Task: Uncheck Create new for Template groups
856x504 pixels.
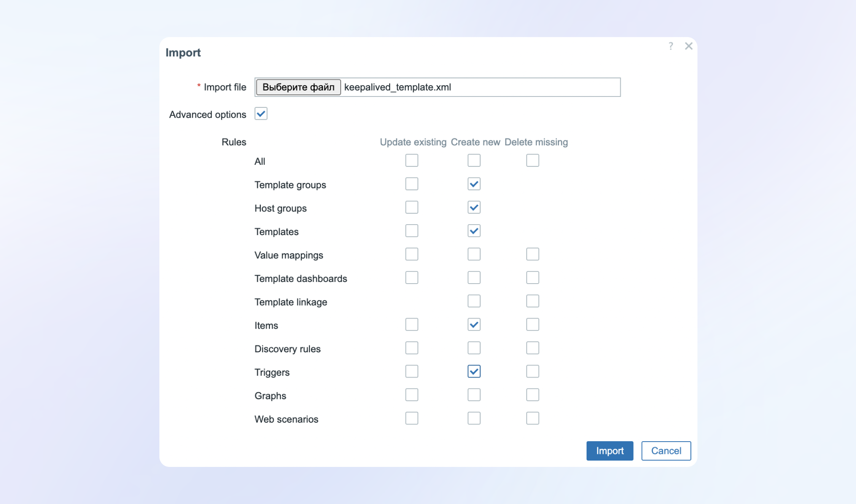Action: tap(474, 184)
